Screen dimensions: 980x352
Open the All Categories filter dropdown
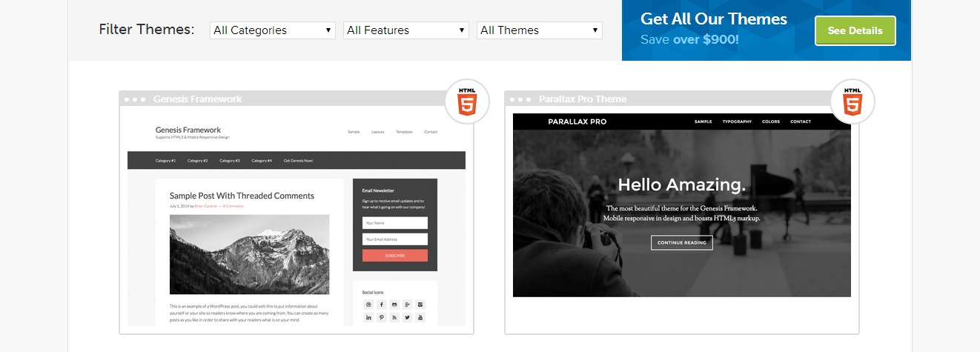pyautogui.click(x=273, y=30)
